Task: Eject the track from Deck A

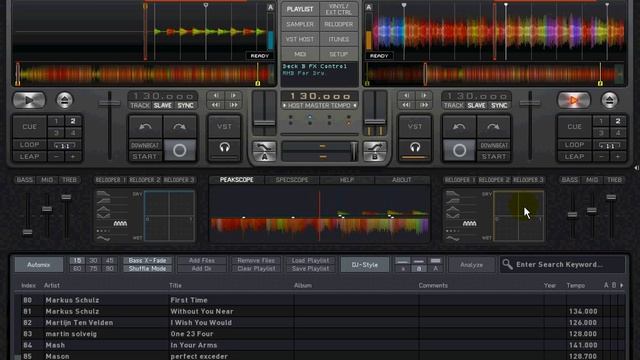Action: (64, 100)
